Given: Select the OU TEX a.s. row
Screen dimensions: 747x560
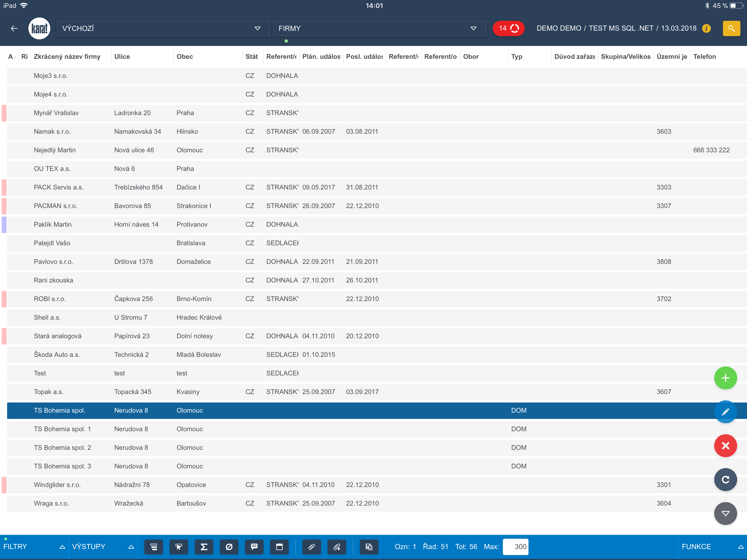Looking at the screenshot, I should [377, 168].
